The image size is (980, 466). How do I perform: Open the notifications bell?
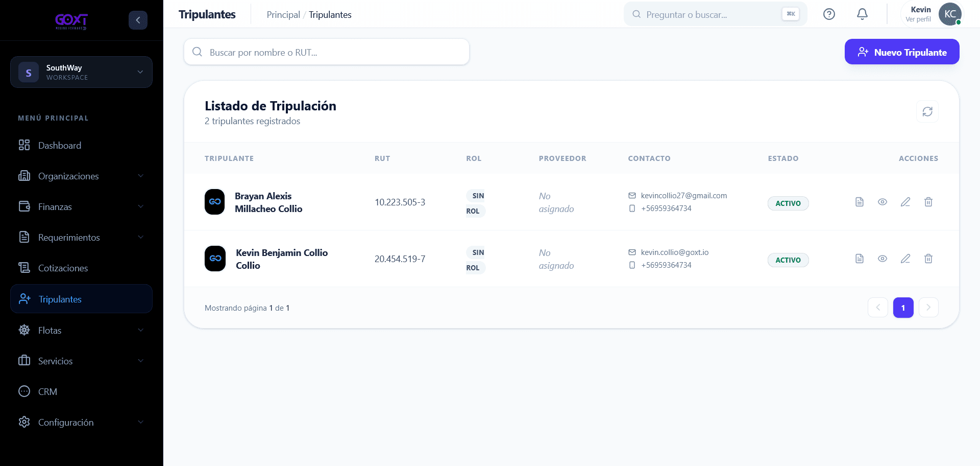862,14
